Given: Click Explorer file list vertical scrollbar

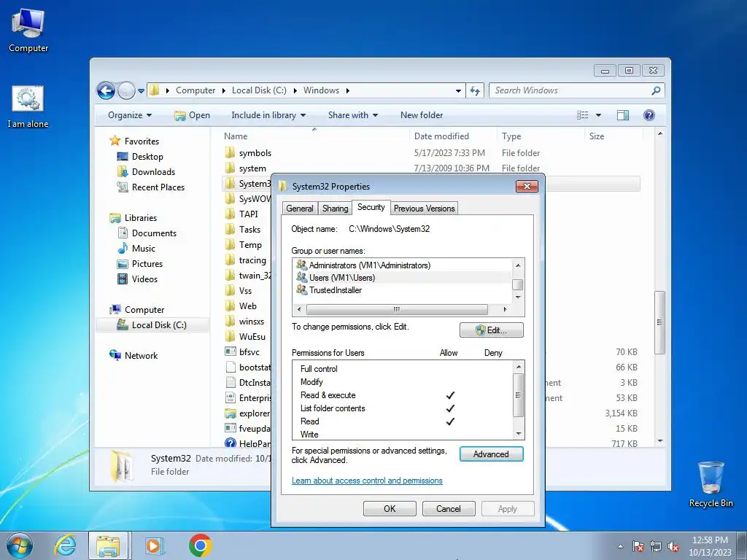Looking at the screenshot, I should 659,322.
